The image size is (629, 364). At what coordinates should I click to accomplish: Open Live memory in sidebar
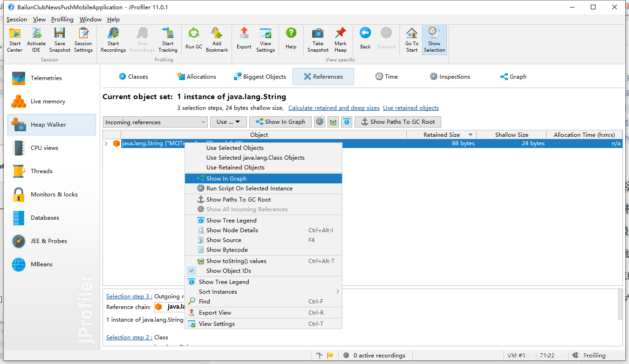[x=52, y=101]
